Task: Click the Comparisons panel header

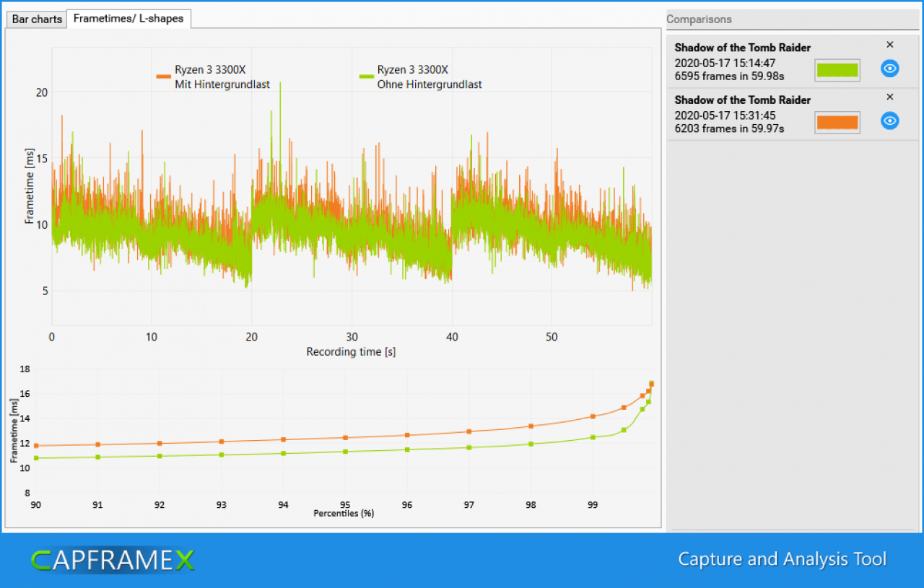Action: [792, 19]
